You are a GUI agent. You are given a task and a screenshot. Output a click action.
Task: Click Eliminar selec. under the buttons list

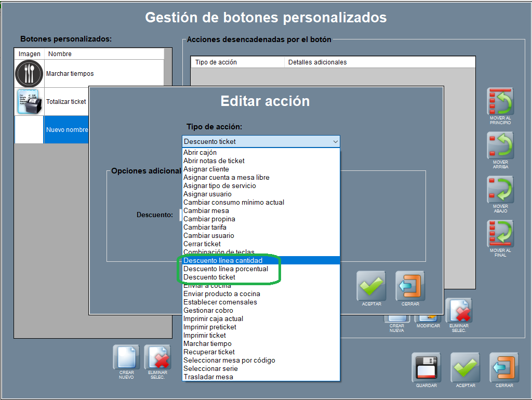(x=158, y=358)
